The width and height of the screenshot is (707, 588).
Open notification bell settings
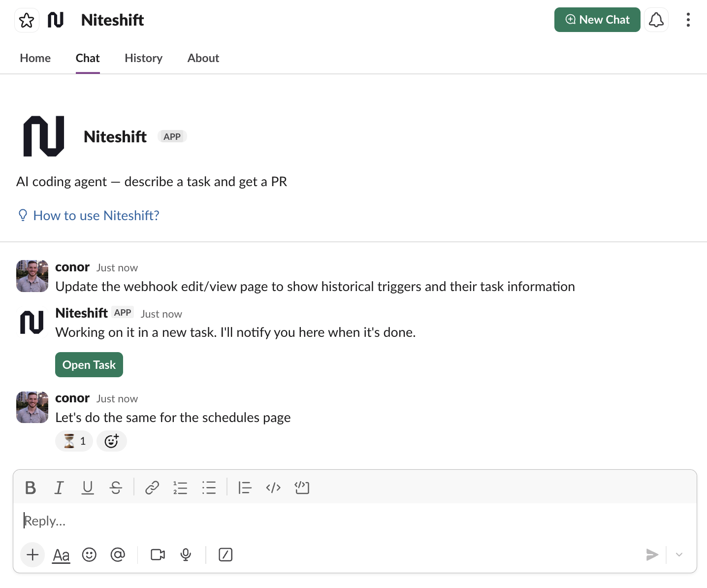click(656, 20)
